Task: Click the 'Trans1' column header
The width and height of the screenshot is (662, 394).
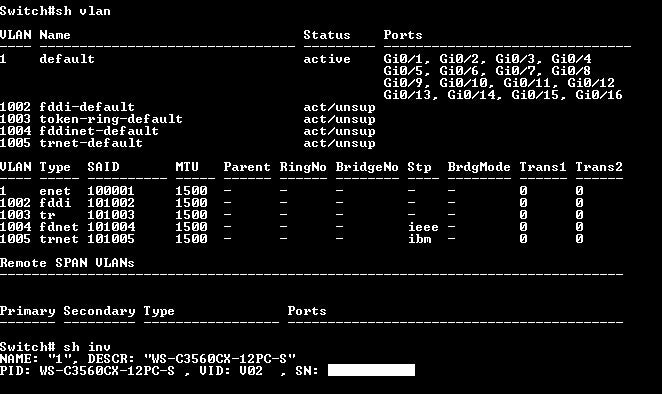Action: point(543,167)
